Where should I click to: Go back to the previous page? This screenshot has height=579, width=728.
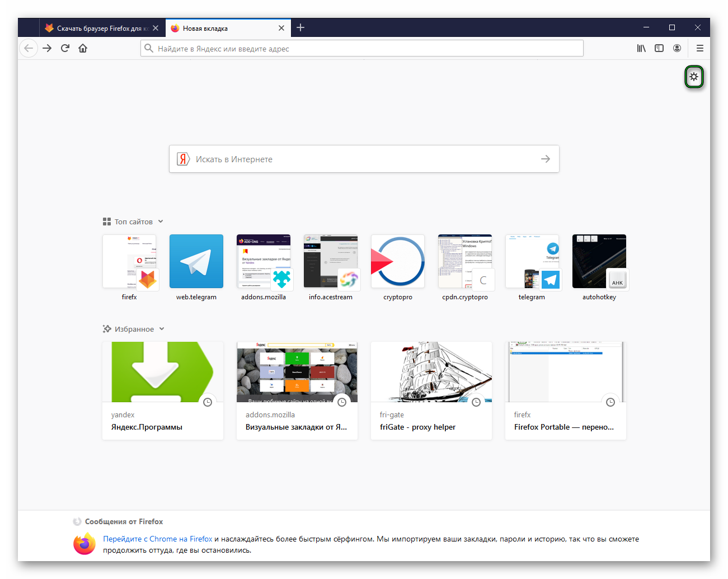29,48
